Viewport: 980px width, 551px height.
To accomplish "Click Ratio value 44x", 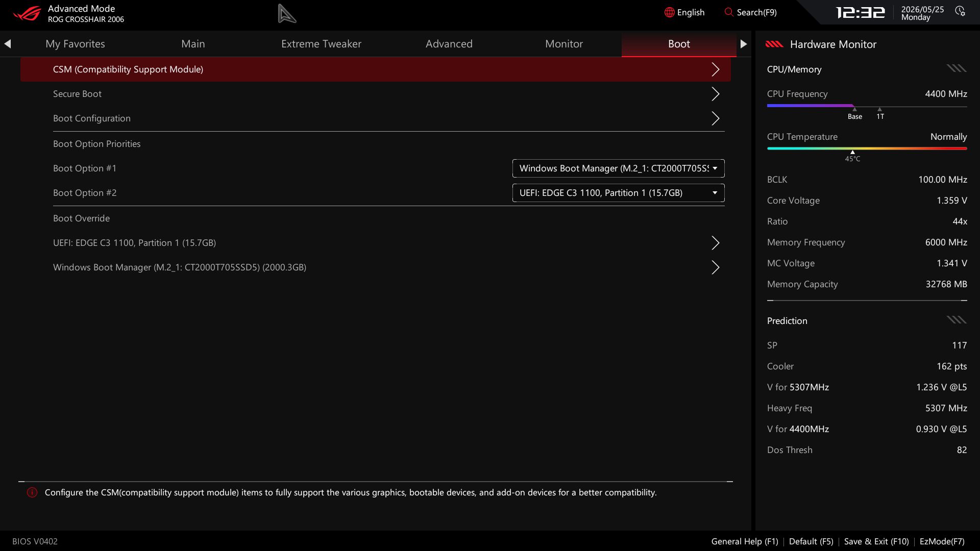I will (960, 221).
